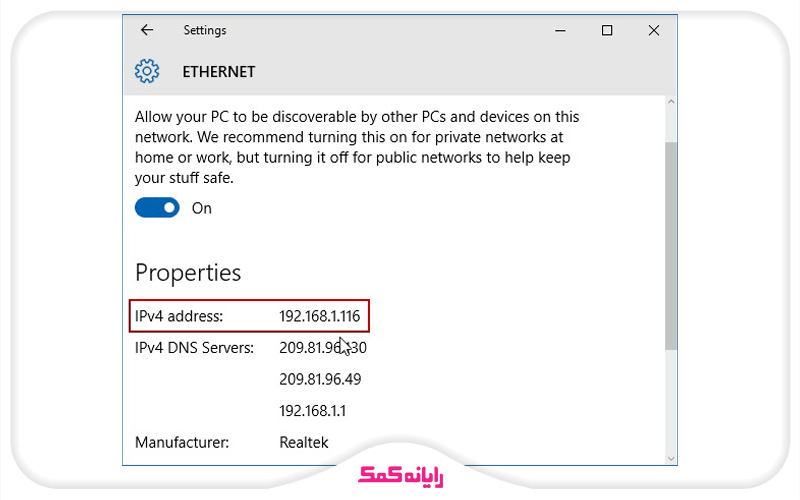Click the IPv4 DNS Servers label
The width and height of the screenshot is (800, 500).
pos(194,348)
